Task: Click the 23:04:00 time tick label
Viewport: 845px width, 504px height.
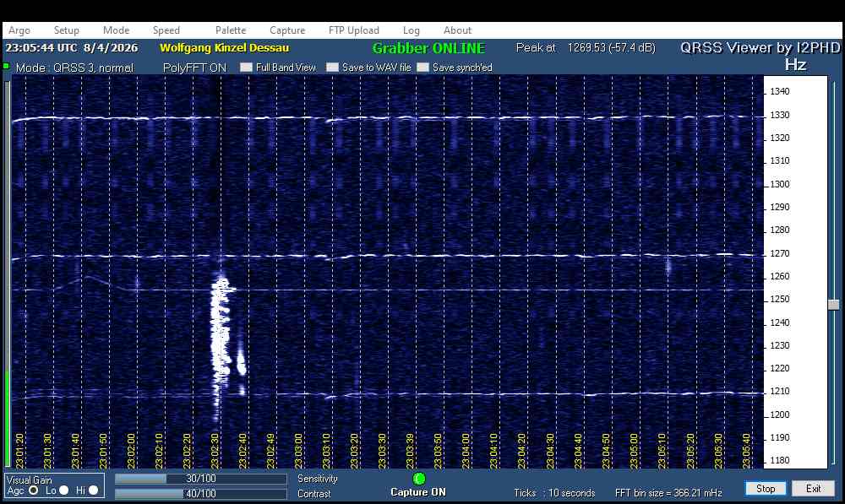Action: point(466,451)
